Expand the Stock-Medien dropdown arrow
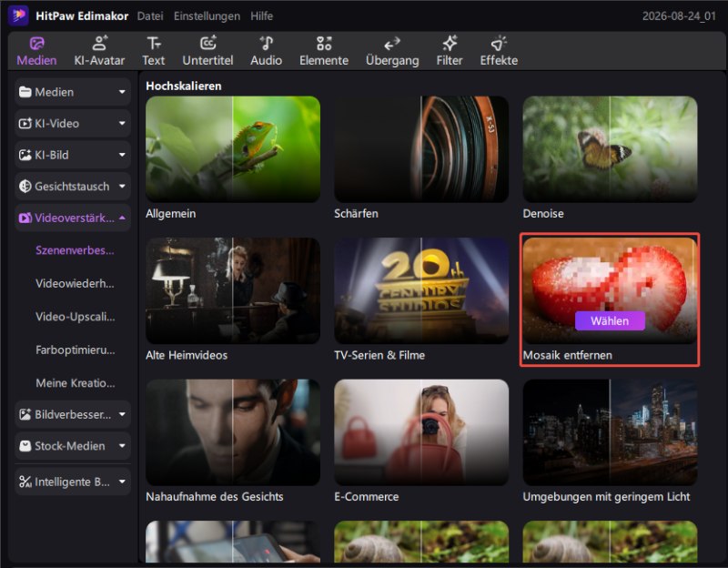The image size is (728, 568). click(122, 446)
